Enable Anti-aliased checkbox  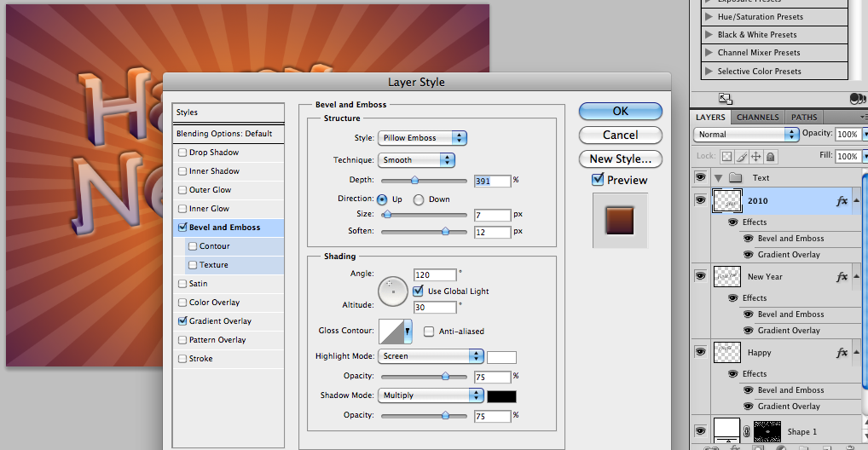pos(429,331)
